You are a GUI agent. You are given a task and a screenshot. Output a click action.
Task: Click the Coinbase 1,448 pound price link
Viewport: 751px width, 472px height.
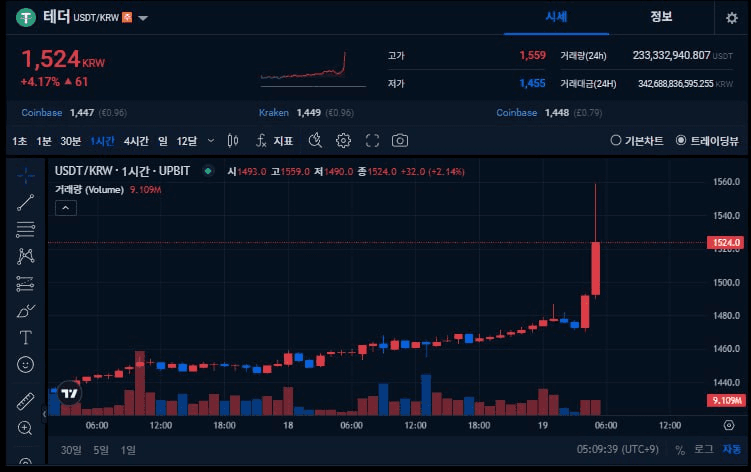pyautogui.click(x=549, y=113)
